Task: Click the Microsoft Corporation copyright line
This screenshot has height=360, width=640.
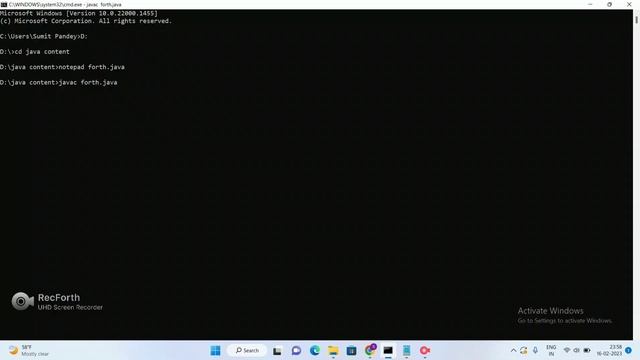Action: click(x=86, y=21)
